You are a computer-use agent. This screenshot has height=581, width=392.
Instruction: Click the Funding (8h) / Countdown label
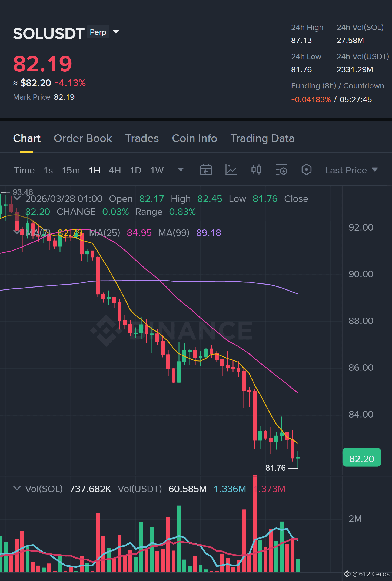point(337,86)
